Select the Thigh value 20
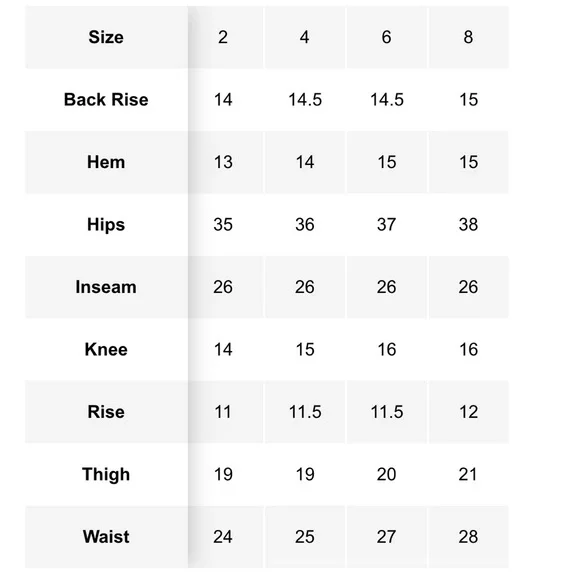The image size is (580, 580). (x=387, y=474)
